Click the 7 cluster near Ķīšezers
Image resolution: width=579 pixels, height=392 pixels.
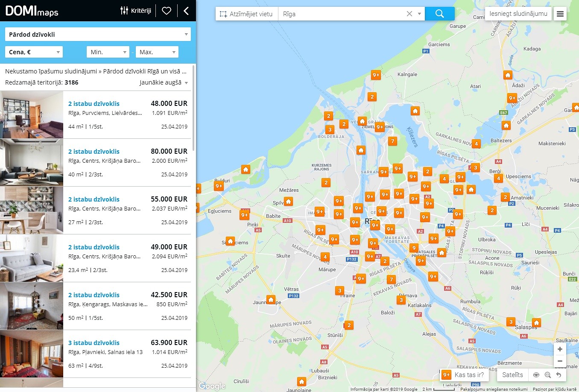click(393, 141)
